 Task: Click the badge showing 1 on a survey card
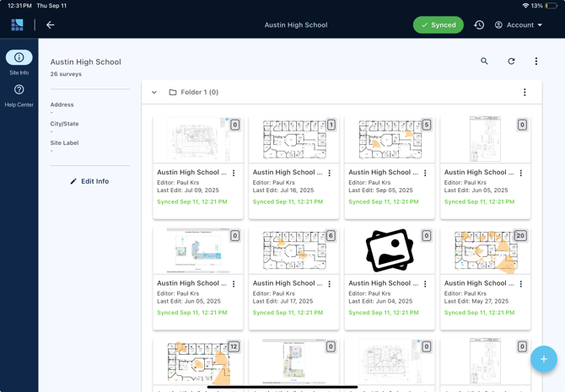coord(331,125)
